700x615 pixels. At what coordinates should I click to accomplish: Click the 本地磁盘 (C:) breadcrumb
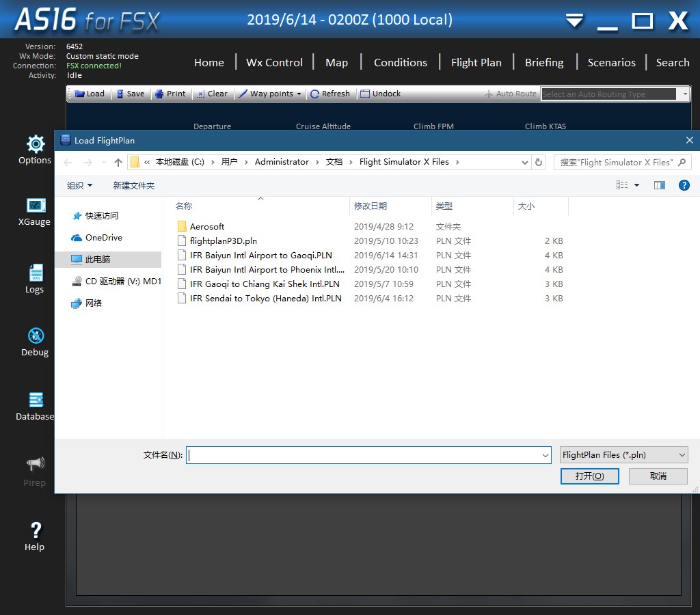[x=180, y=162]
